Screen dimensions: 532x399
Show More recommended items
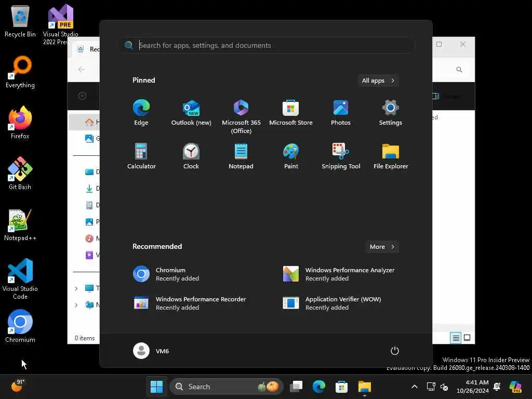(382, 247)
